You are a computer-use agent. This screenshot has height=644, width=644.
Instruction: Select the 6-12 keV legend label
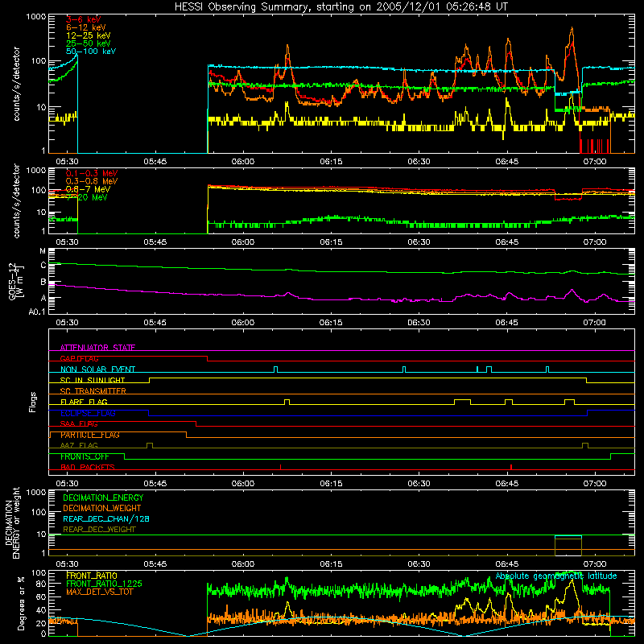pyautogui.click(x=86, y=27)
